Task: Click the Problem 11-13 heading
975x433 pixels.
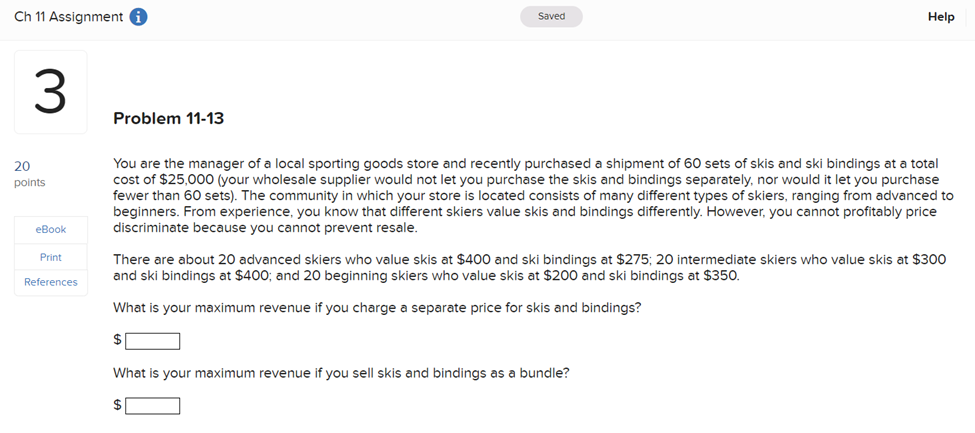Action: pyautogui.click(x=169, y=119)
